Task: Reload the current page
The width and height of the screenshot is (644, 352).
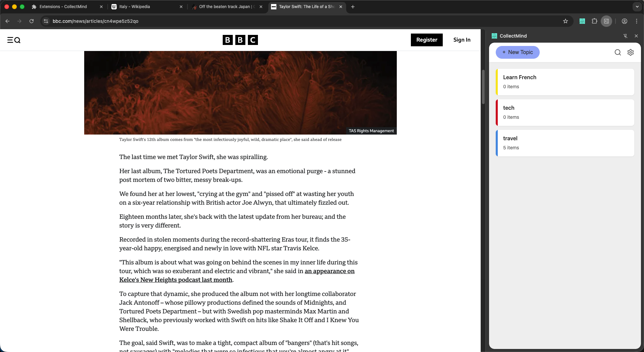Action: click(x=32, y=21)
